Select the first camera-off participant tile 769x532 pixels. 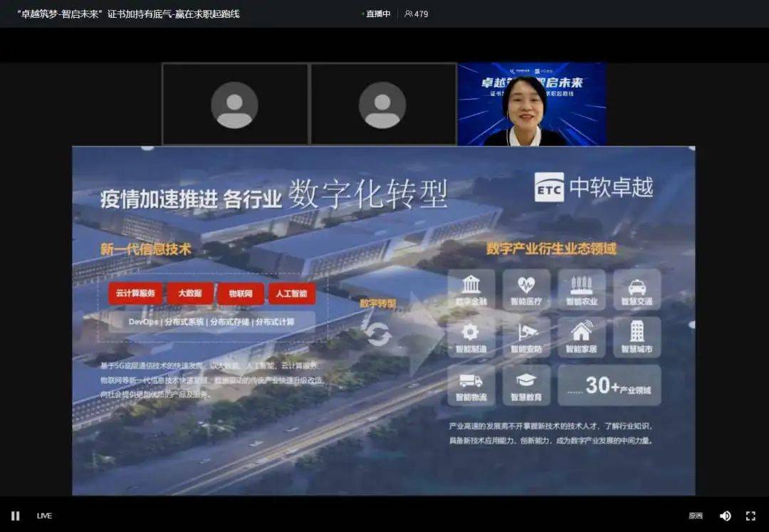(235, 104)
